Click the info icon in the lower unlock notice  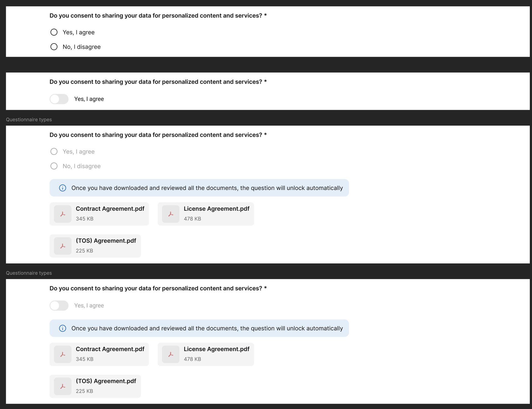click(63, 328)
